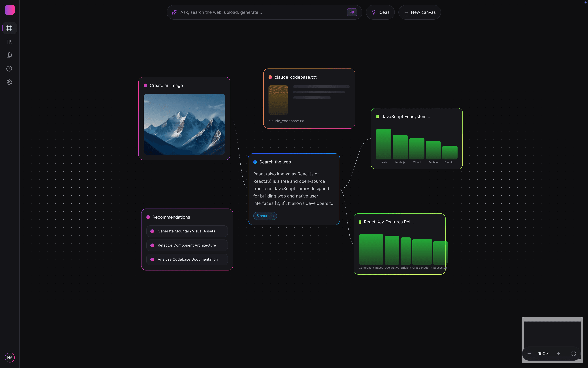588x368 pixels.
Task: Click the sparkle icon in search bar
Action: coord(174,12)
